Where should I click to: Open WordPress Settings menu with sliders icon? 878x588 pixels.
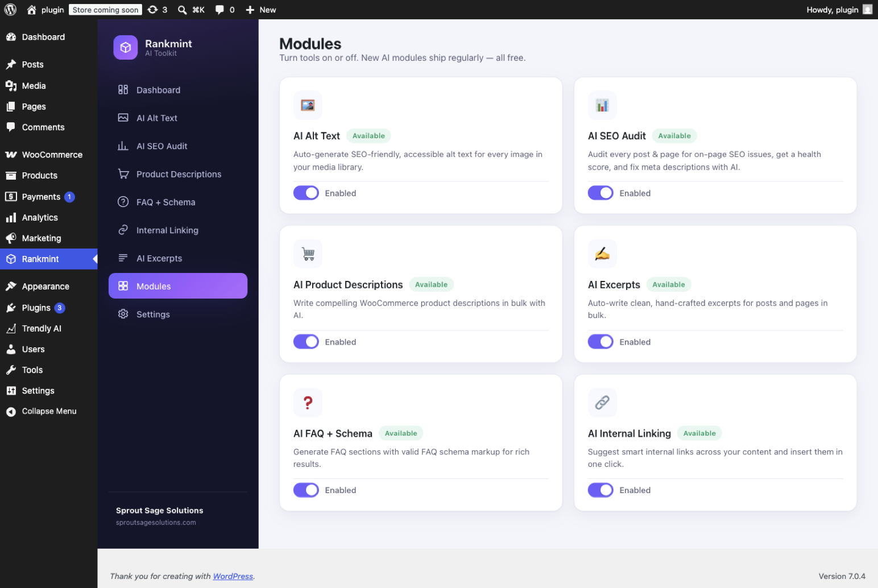pyautogui.click(x=48, y=391)
